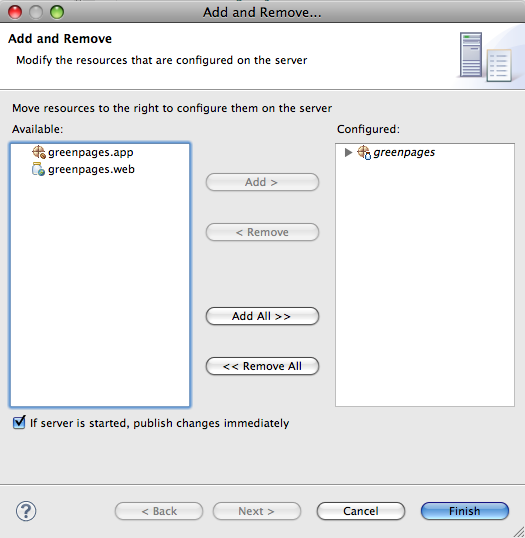Dismiss dialog with Cancel button
525x538 pixels.
point(361,511)
